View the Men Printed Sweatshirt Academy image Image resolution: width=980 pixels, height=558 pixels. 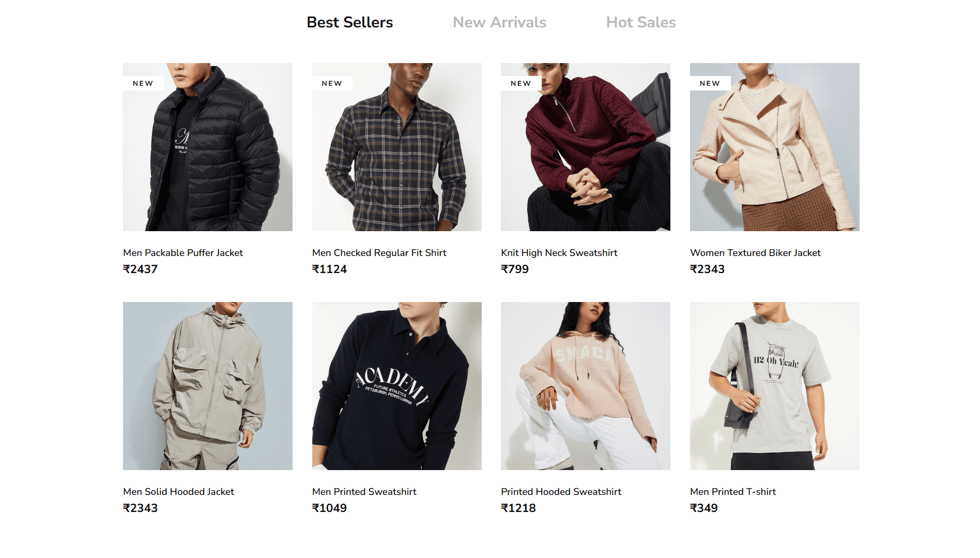coord(397,386)
